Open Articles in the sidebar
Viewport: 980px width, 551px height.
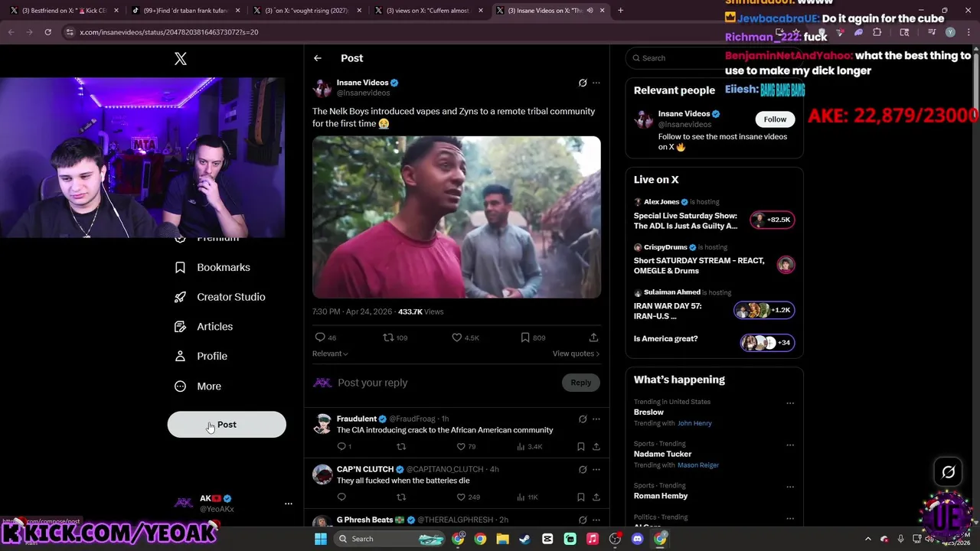click(x=203, y=327)
